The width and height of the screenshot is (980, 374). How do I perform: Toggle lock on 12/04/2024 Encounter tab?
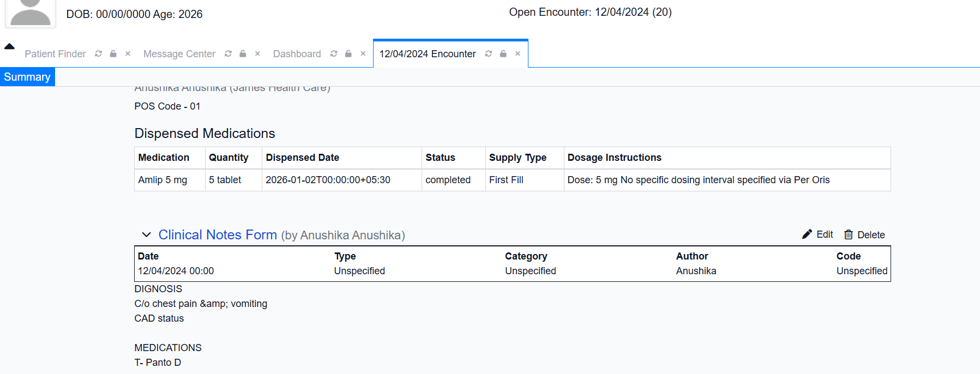coord(503,54)
